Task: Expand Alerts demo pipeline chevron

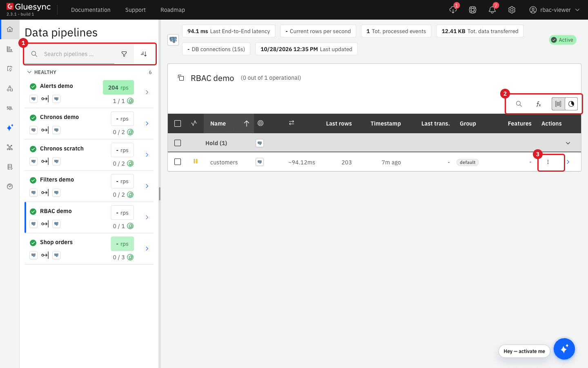Action: (147, 92)
